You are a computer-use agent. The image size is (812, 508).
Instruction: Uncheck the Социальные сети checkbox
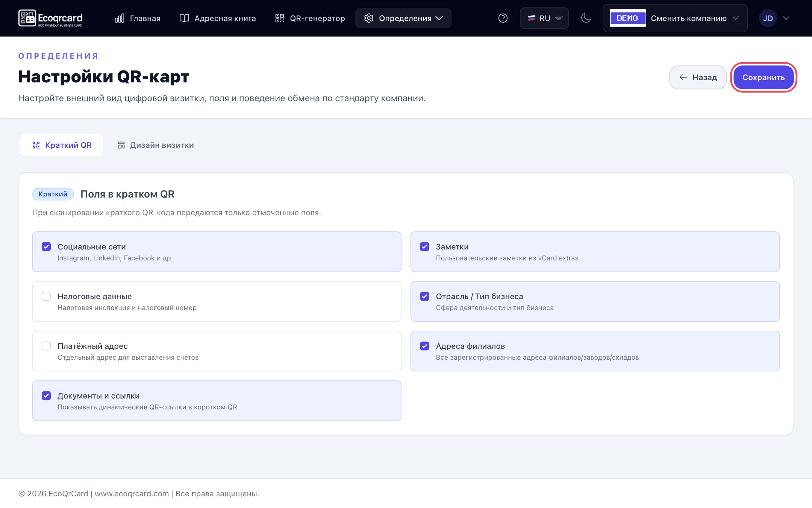[46, 247]
